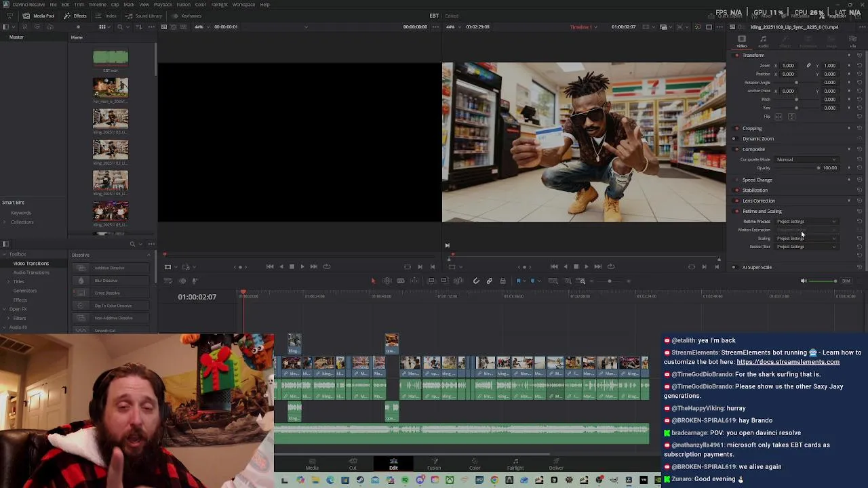Image resolution: width=868 pixels, height=488 pixels.
Task: Stop playback in the timeline viewer
Action: pyautogui.click(x=576, y=266)
